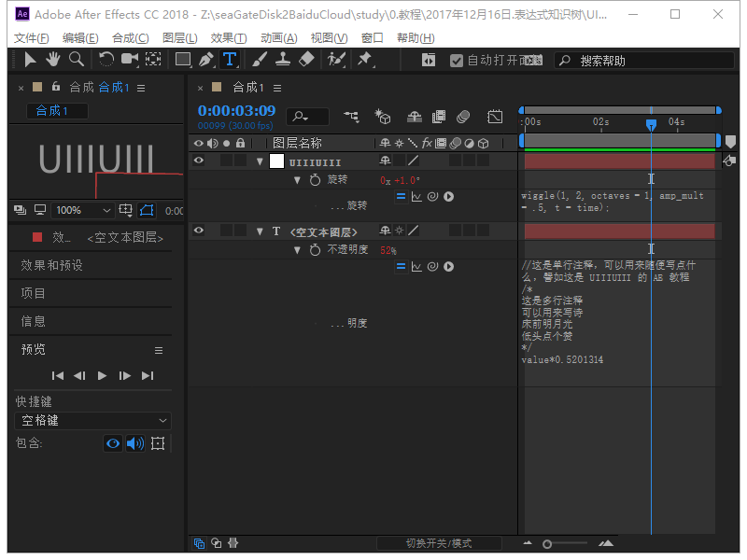
Task: Open the 效果 menu
Action: (x=229, y=38)
